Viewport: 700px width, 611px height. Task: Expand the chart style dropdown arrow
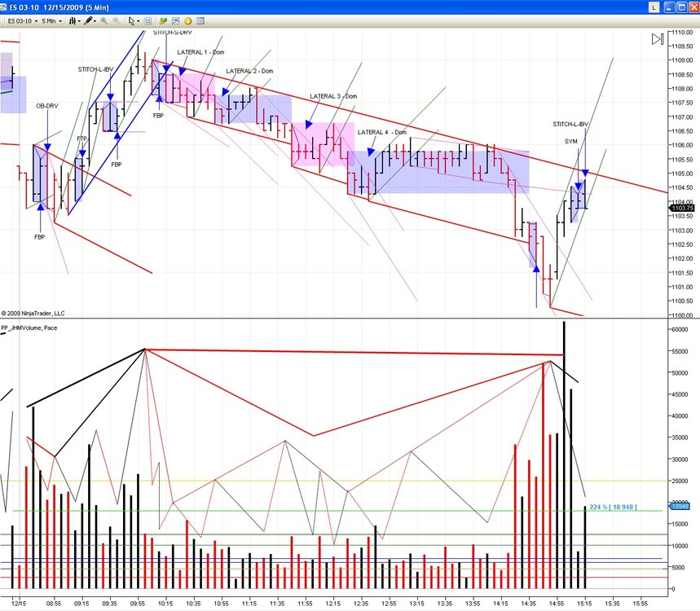click(x=79, y=21)
